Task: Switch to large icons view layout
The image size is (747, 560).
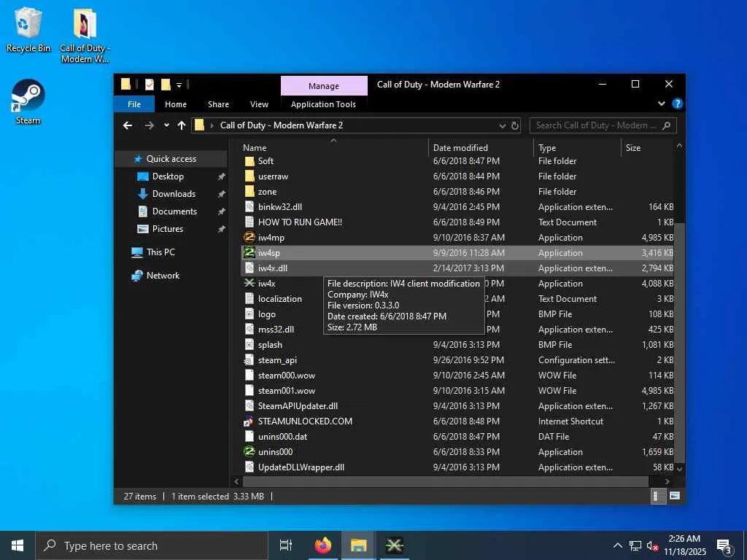Action: click(x=675, y=496)
